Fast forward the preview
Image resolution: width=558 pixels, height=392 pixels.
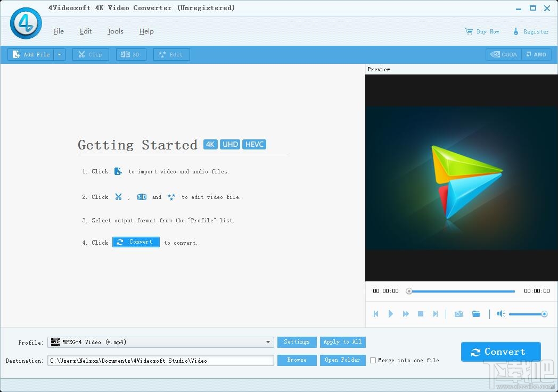[x=406, y=314]
